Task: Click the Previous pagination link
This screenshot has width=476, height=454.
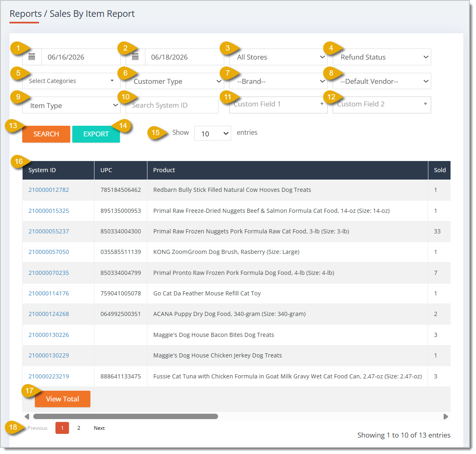Action: 37,428
